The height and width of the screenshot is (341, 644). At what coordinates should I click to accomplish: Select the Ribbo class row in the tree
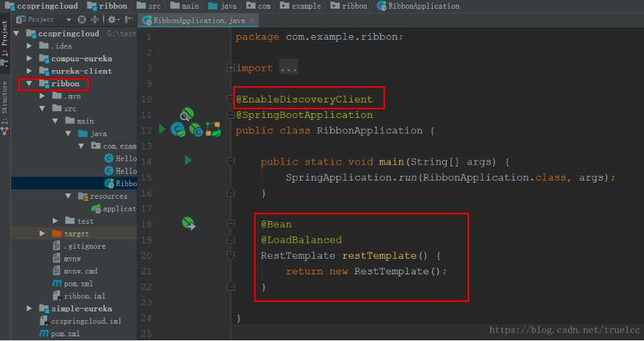pyautogui.click(x=74, y=183)
